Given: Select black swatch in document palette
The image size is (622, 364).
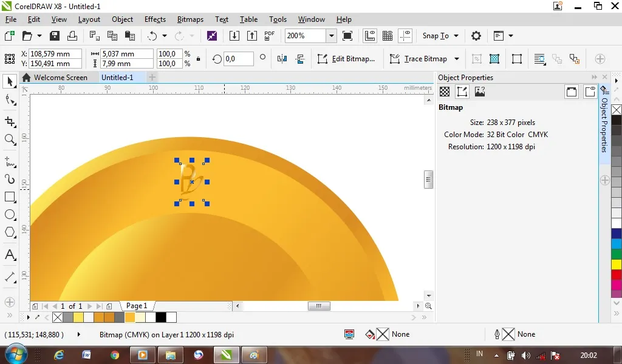Looking at the screenshot, I should [x=160, y=317].
